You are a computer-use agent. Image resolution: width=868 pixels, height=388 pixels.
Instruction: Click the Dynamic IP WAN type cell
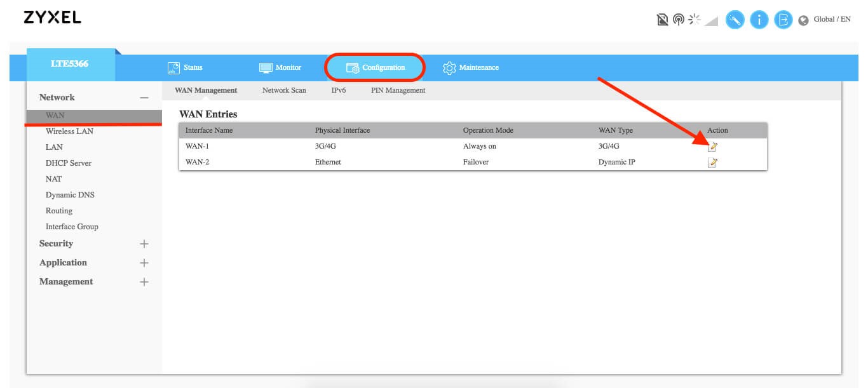617,162
